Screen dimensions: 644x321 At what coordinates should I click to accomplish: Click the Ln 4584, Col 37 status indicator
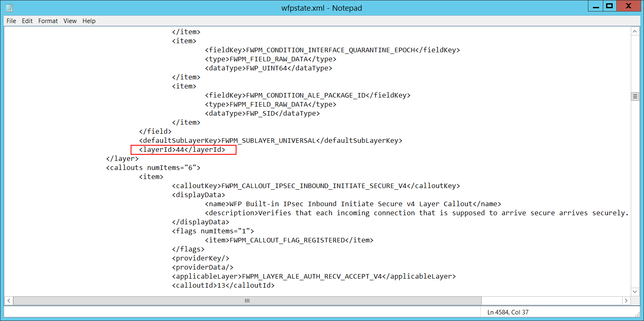point(508,312)
